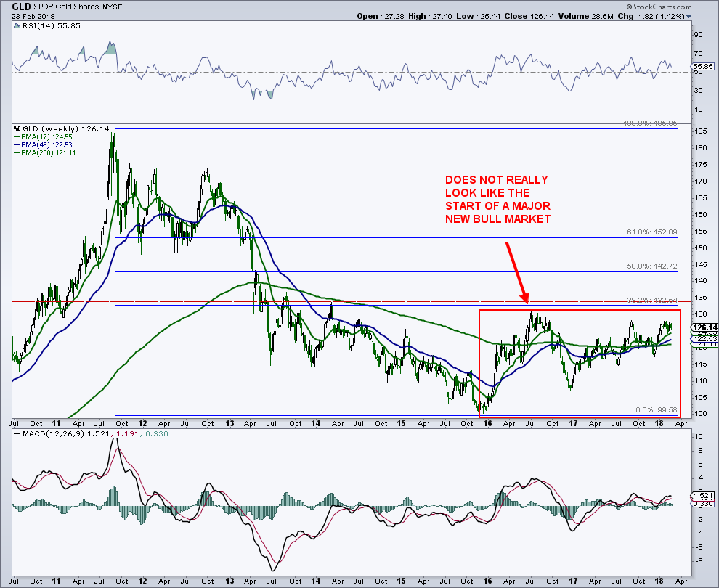The height and width of the screenshot is (588, 719).
Task: Click the bold GLD ticker symbol in header
Action: (x=21, y=7)
